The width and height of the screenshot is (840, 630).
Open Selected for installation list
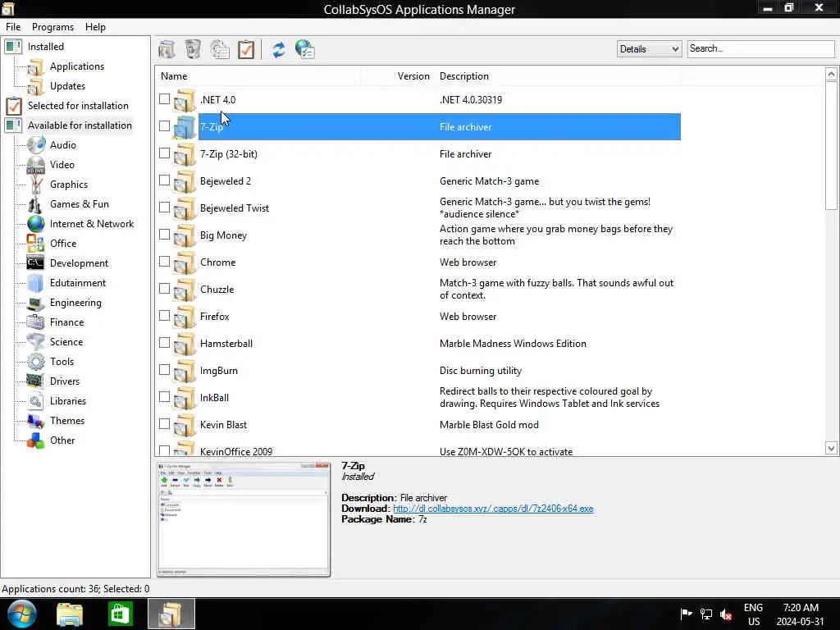coord(78,106)
